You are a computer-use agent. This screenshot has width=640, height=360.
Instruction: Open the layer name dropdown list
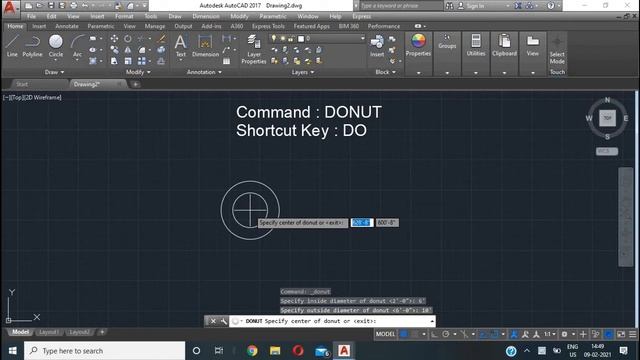pos(362,38)
